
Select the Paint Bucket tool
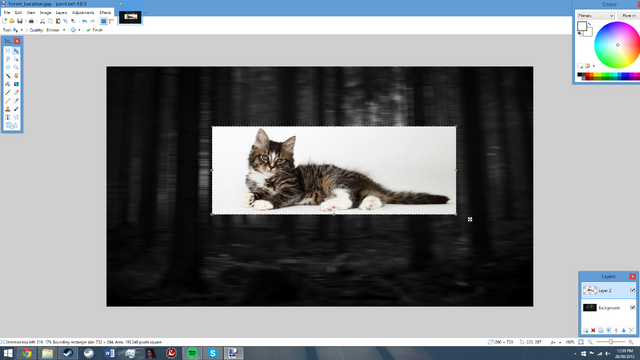click(x=8, y=84)
